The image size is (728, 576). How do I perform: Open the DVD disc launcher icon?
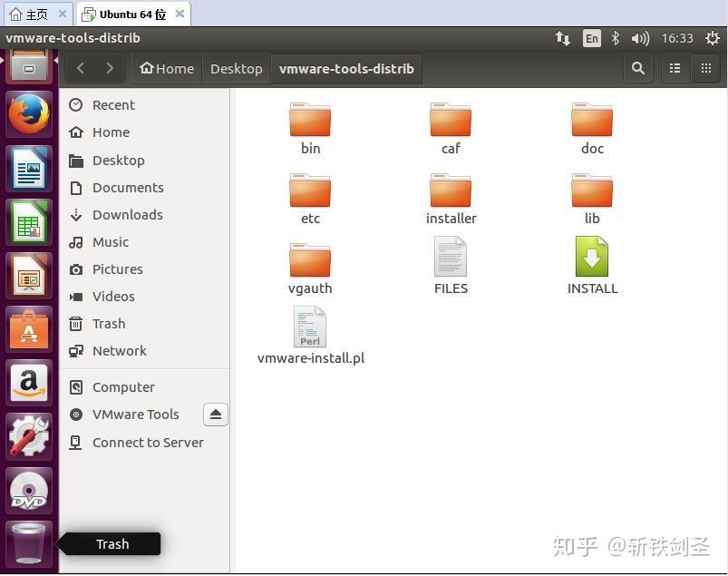[x=29, y=491]
